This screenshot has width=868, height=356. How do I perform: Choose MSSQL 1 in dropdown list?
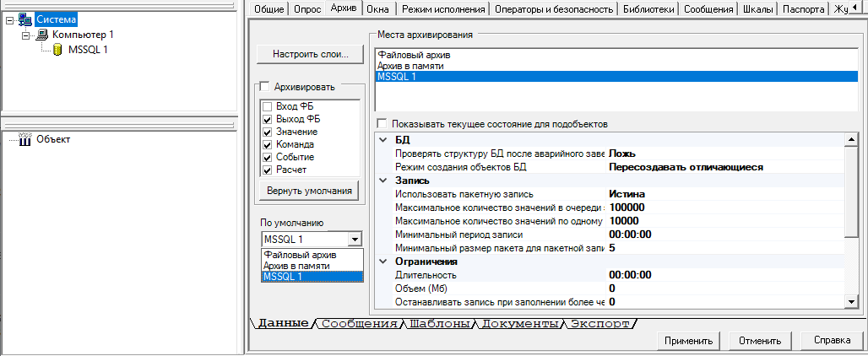312,276
